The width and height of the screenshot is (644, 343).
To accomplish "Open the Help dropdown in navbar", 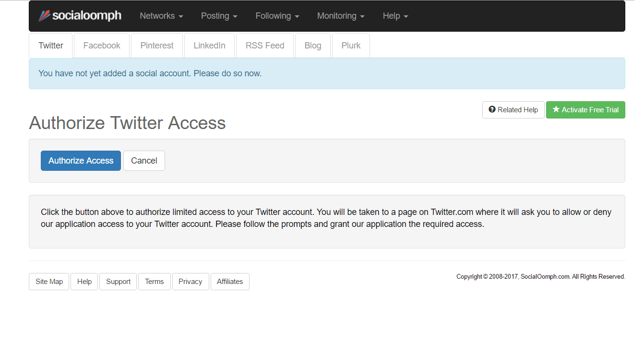I will (395, 16).
